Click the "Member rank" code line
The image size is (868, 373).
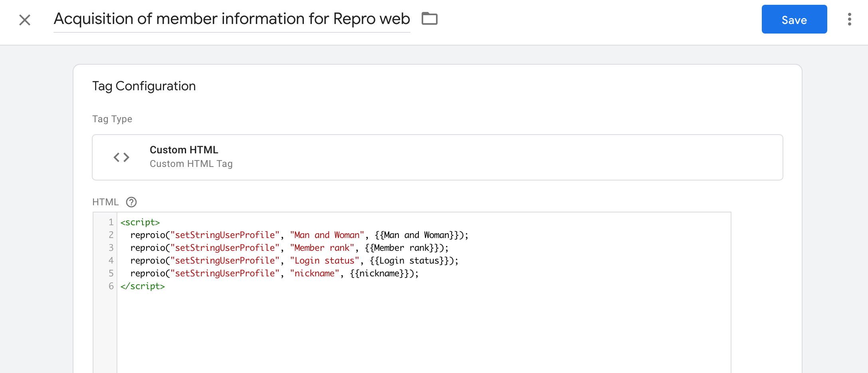289,248
